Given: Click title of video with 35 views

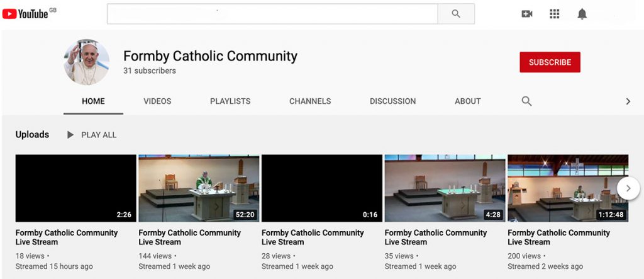Looking at the screenshot, I should (x=436, y=237).
